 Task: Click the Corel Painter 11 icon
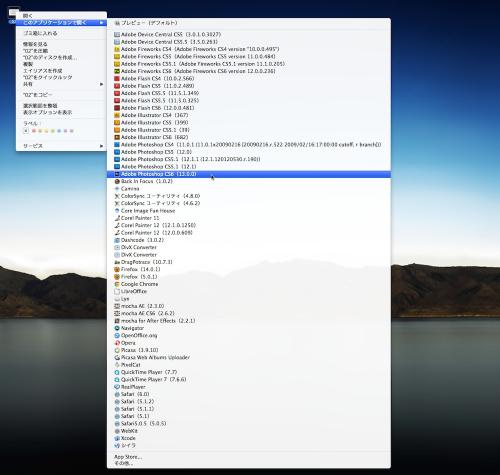117,218
